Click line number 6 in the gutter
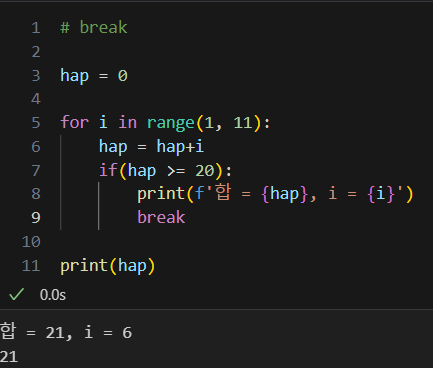The image size is (433, 368). [36, 147]
